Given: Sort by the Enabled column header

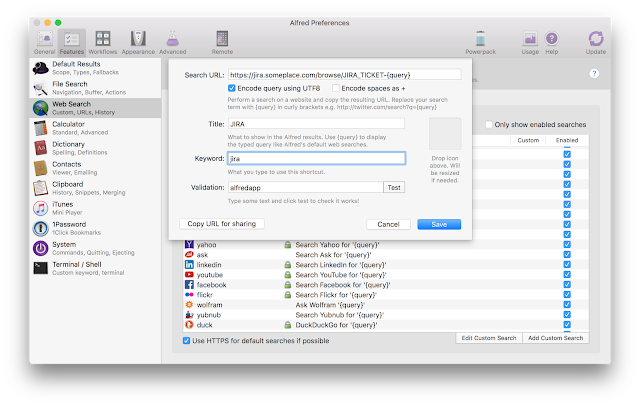Looking at the screenshot, I should click(x=567, y=140).
